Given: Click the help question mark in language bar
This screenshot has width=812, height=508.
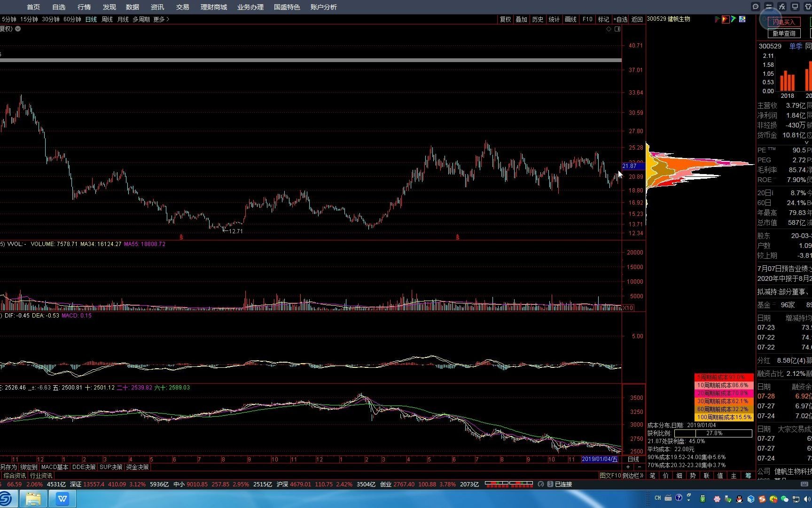Looking at the screenshot, I should pyautogui.click(x=679, y=498).
